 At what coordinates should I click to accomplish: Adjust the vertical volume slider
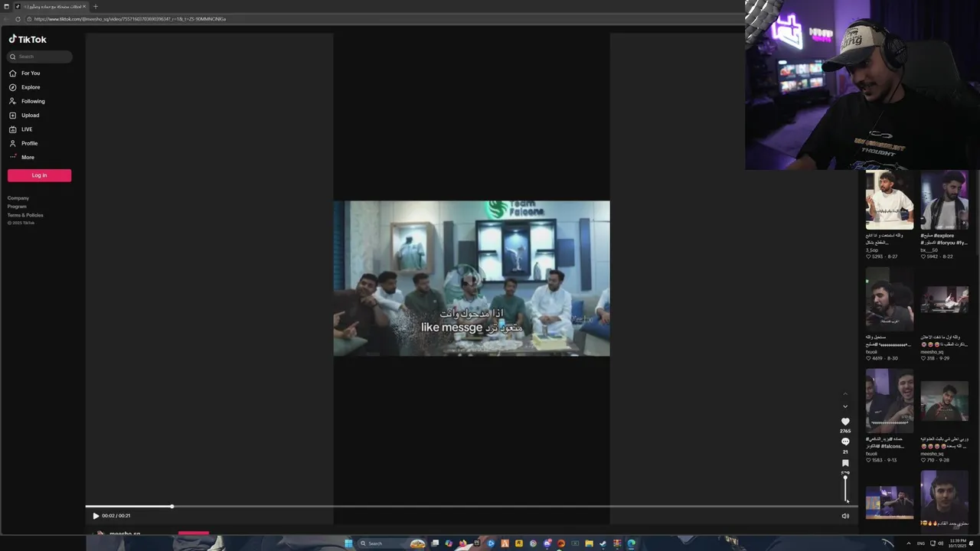[846, 487]
